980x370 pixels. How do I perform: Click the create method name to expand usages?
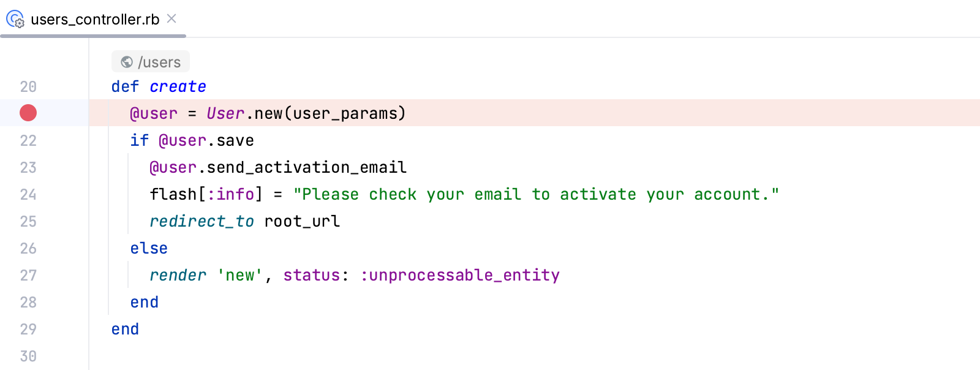click(x=178, y=86)
